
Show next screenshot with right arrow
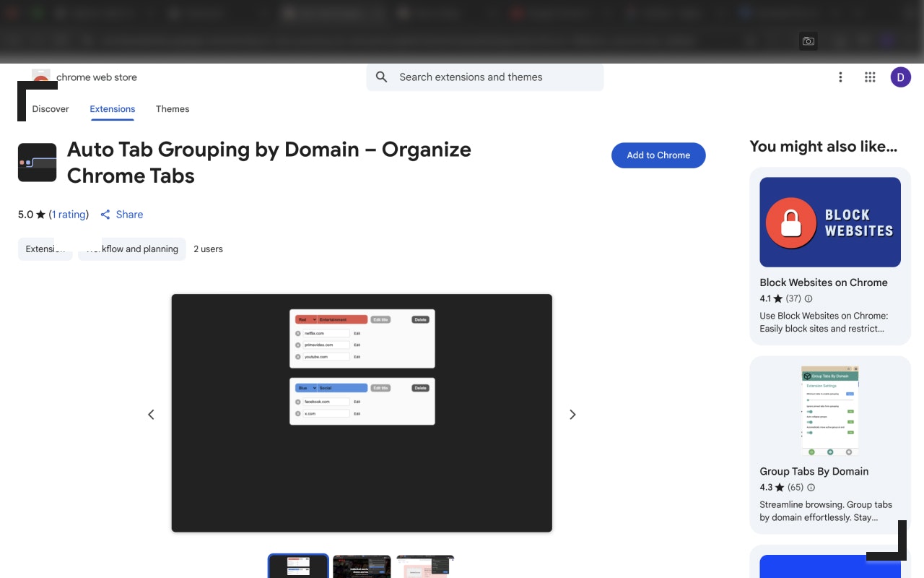tap(572, 414)
